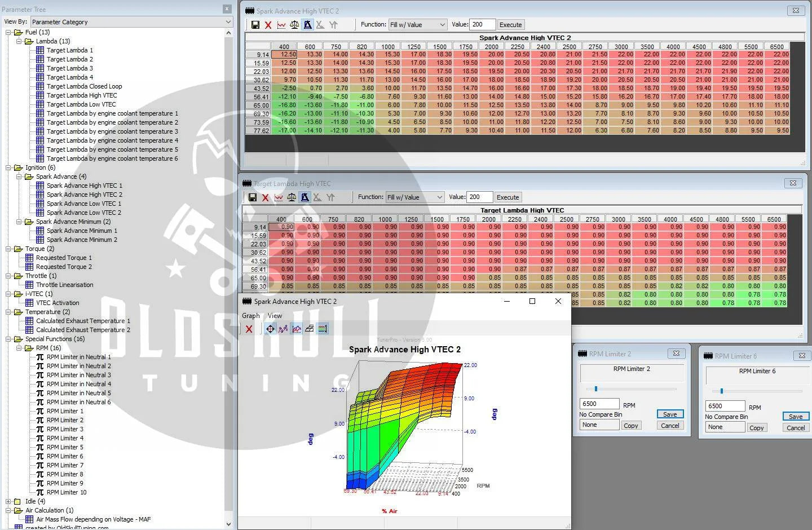Collapse the Ignition folder in parameter tree
The height and width of the screenshot is (530, 812).
(9, 167)
